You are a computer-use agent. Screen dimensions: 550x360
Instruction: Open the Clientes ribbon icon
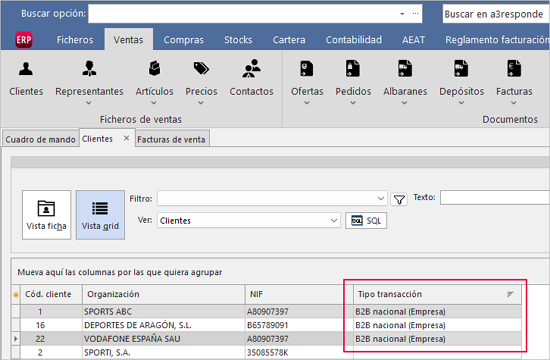click(26, 69)
